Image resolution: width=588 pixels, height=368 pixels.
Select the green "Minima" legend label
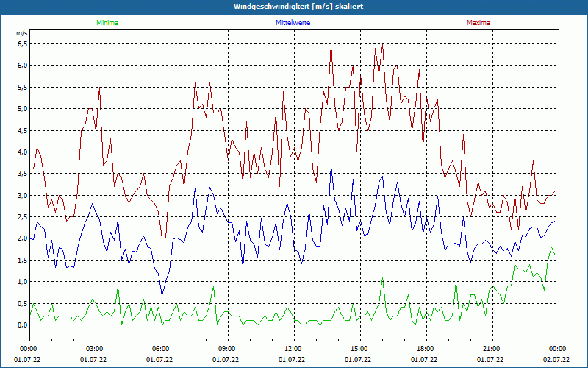coord(107,23)
